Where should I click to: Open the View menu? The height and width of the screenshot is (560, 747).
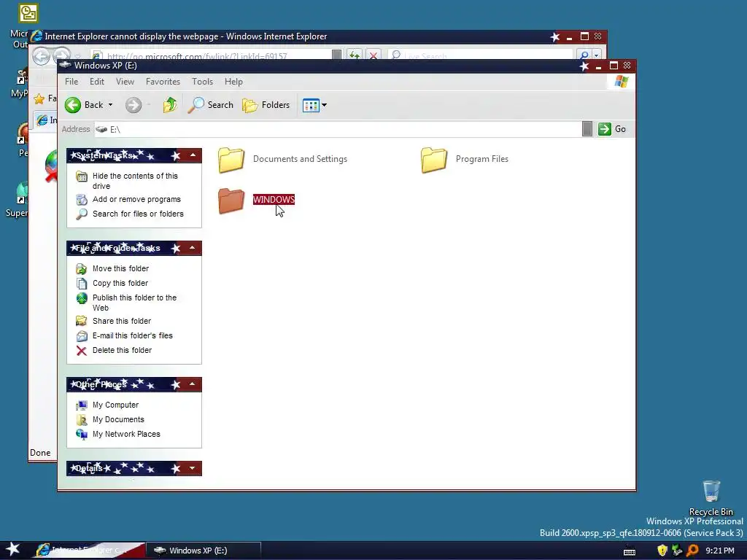pos(125,82)
